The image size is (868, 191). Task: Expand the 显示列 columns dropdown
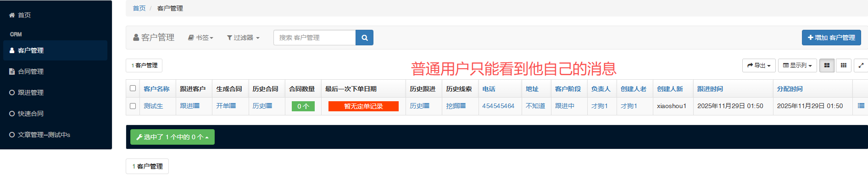coord(797,65)
